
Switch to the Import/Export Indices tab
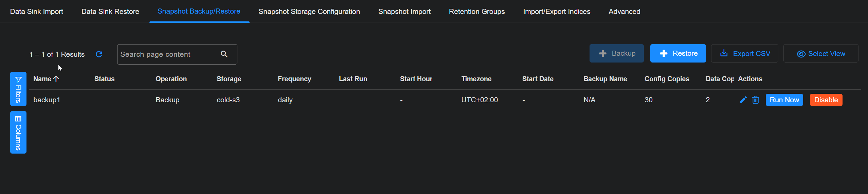557,12
